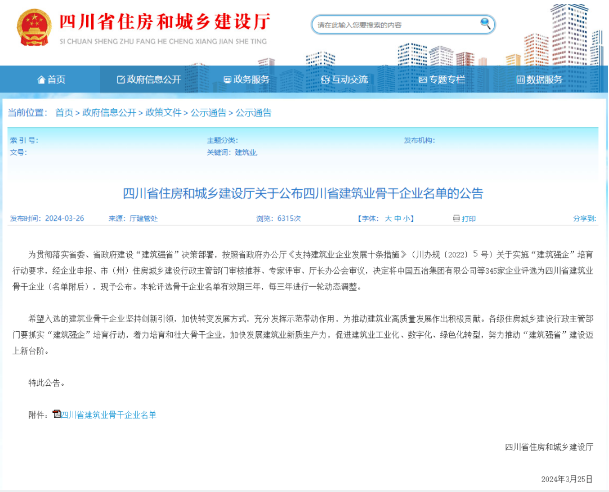
Task: Go to 首页 in the breadcrumb
Action: tap(64, 113)
